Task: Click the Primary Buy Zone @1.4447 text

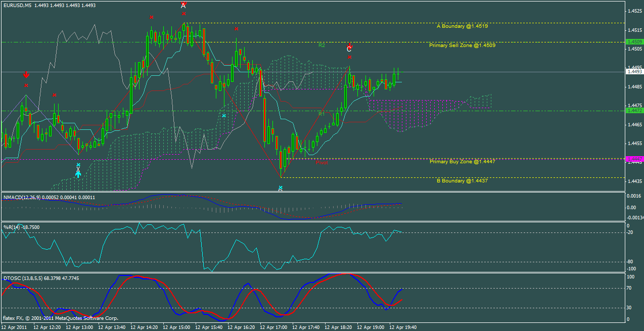Action: point(462,161)
